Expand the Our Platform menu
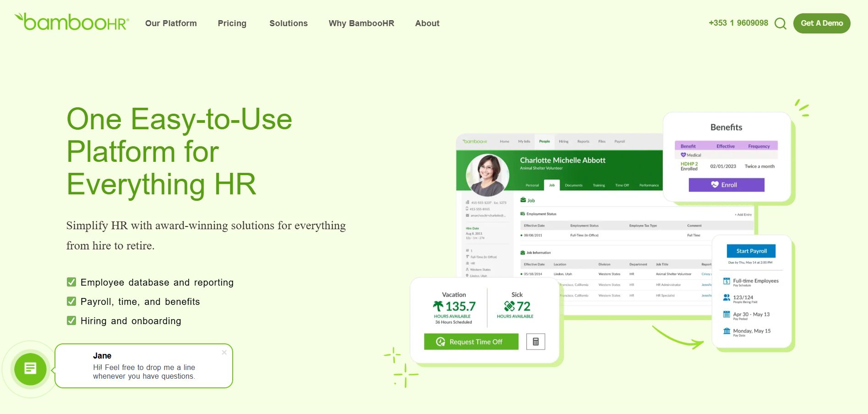 pos(171,23)
